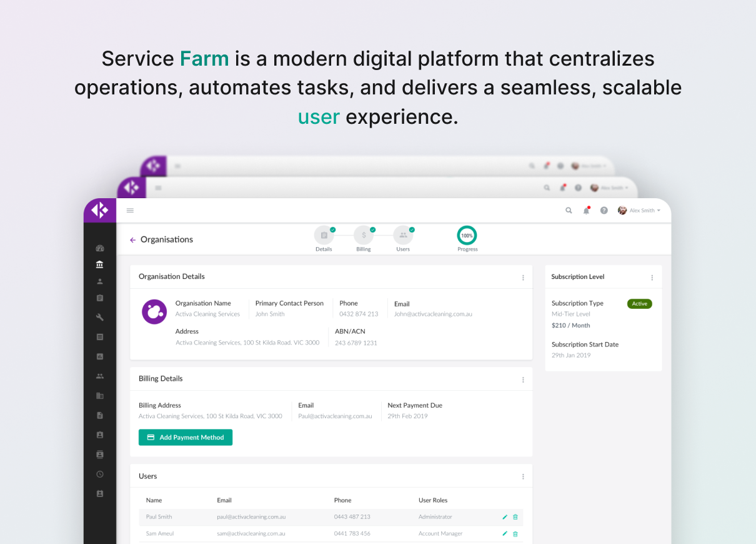This screenshot has width=756, height=544.
Task: Open Alex Smith dropdown in rearmost background window
Action: point(589,166)
